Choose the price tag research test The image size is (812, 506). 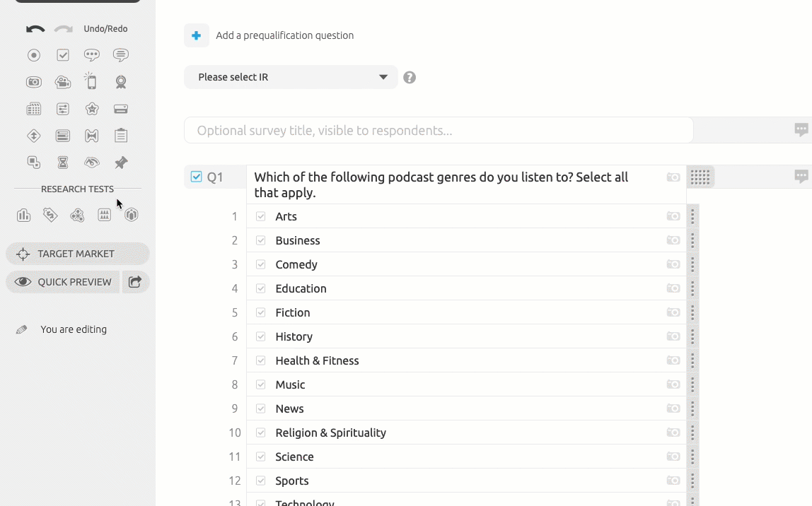click(x=50, y=215)
